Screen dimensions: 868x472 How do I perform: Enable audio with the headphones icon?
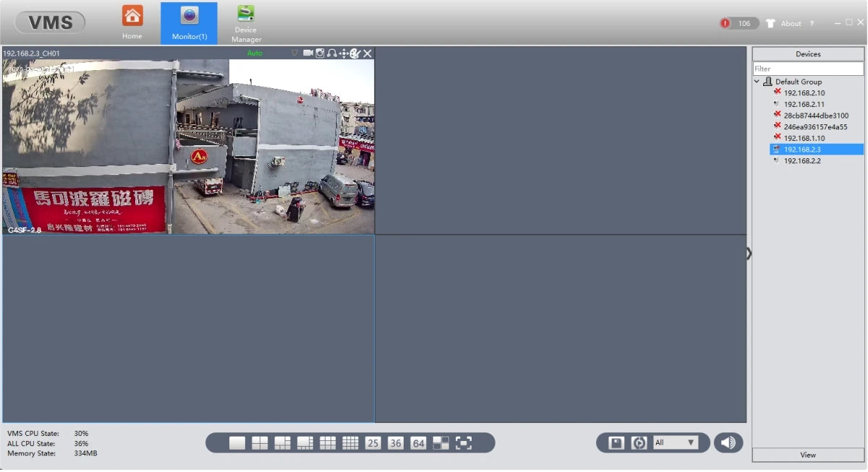pos(331,53)
